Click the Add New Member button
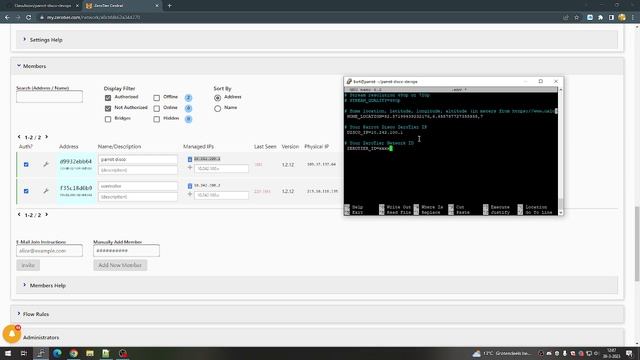 (120, 265)
